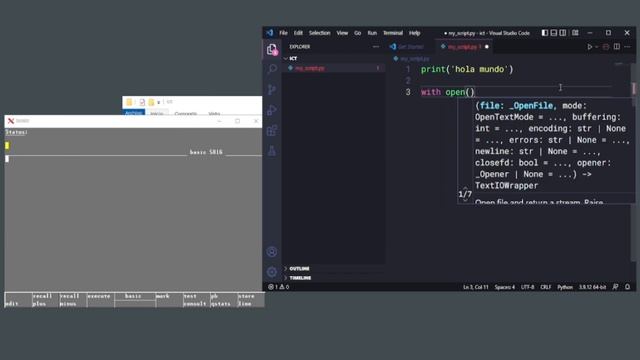Viewport: 640px width, 360px height.
Task: Open the Help menu
Action: coord(414,33)
